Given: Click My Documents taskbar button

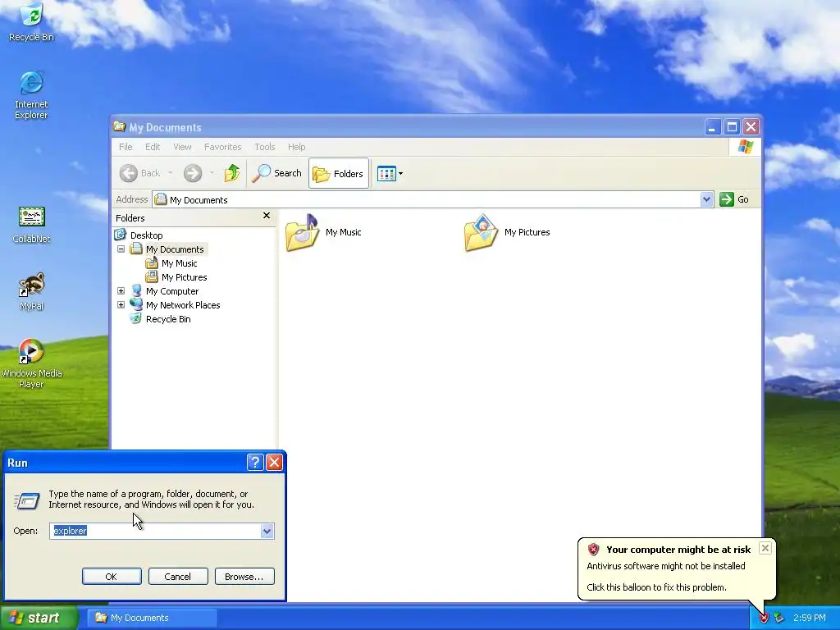Looking at the screenshot, I should click(x=152, y=618).
